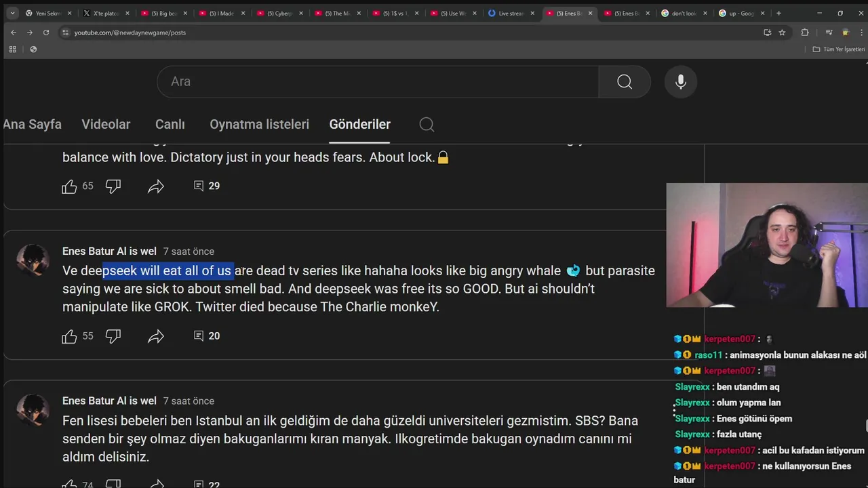The image size is (868, 488).
Task: Switch to the Videolar channel tab
Action: [x=106, y=125]
